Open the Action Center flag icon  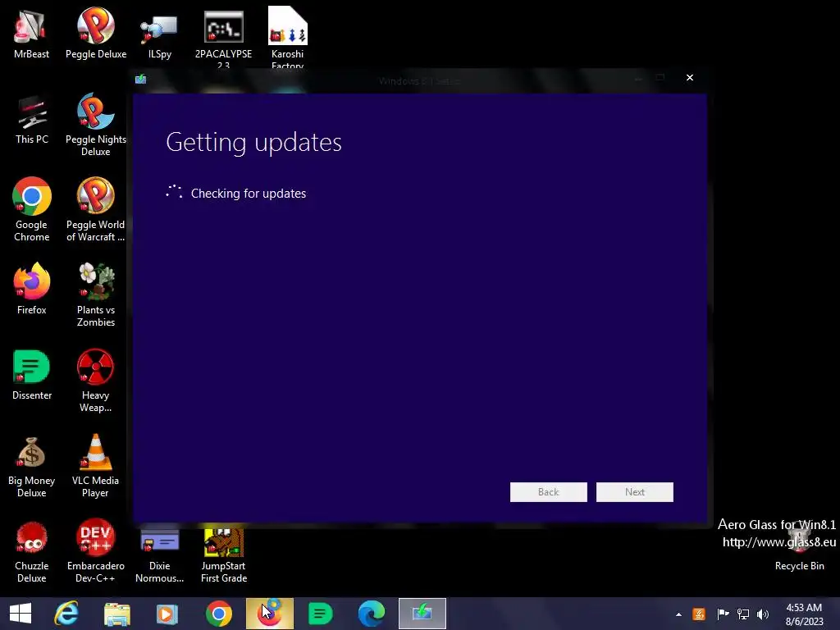tap(723, 614)
